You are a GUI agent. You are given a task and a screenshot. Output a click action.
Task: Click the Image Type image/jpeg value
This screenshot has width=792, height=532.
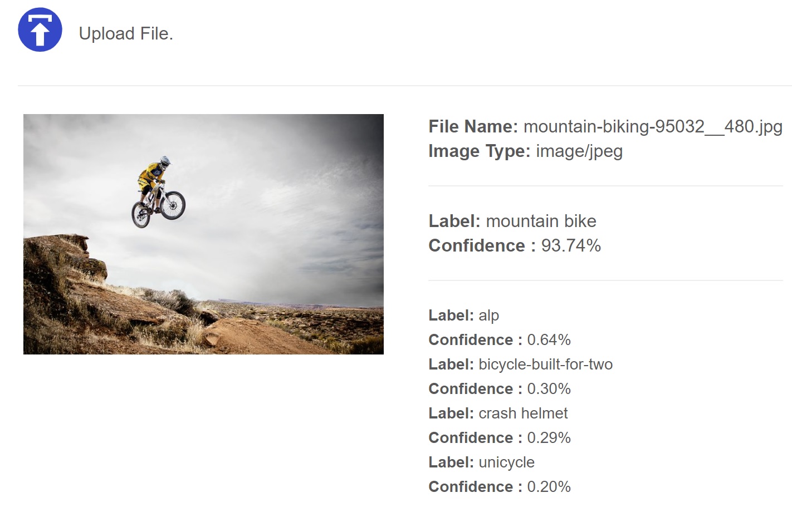point(579,151)
